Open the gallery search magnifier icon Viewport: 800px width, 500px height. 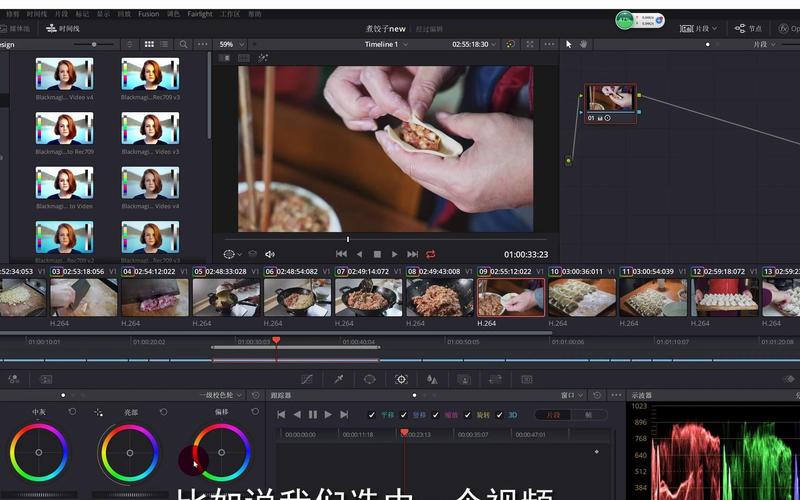click(x=183, y=44)
